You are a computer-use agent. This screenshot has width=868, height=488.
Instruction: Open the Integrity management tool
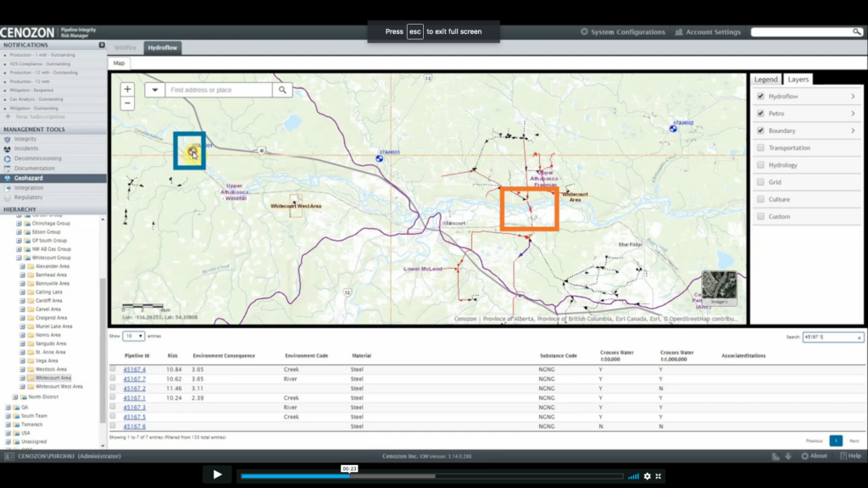click(x=25, y=139)
